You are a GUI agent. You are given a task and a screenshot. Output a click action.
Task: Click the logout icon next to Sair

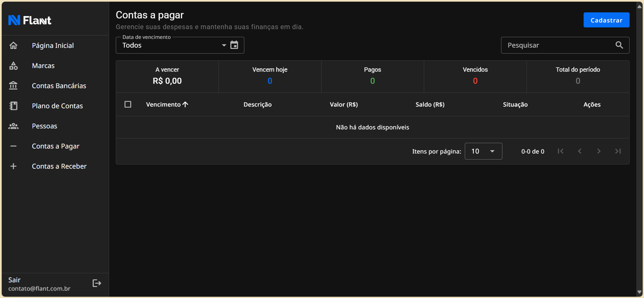coord(97,283)
